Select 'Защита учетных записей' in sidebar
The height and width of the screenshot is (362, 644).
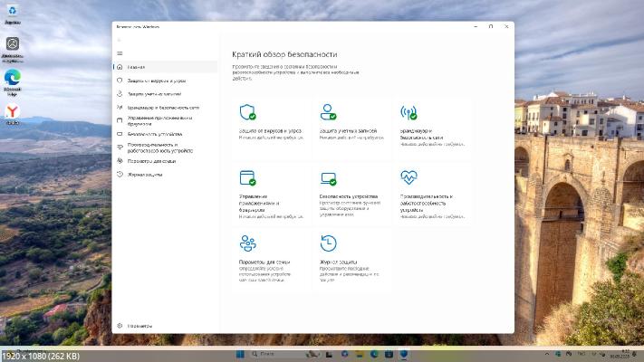point(154,94)
